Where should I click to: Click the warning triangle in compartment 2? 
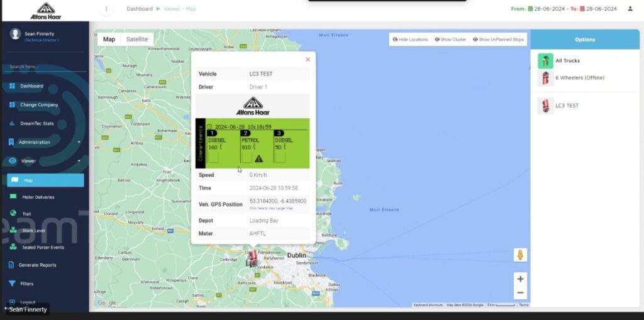click(258, 158)
